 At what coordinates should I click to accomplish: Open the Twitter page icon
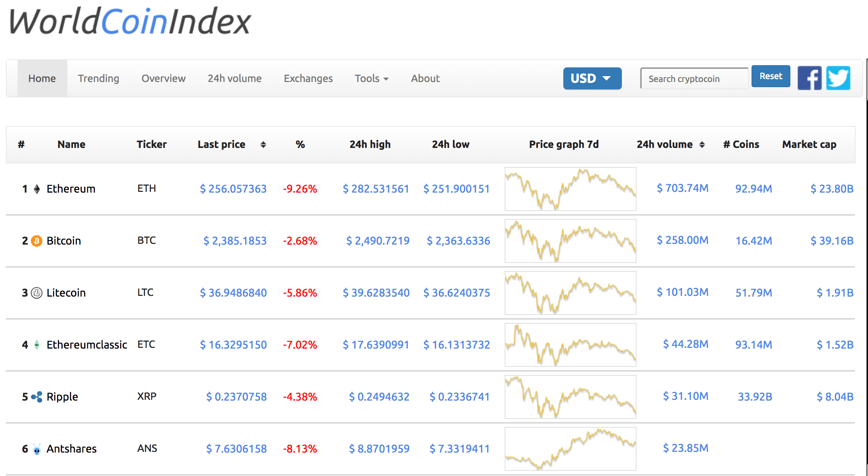838,78
